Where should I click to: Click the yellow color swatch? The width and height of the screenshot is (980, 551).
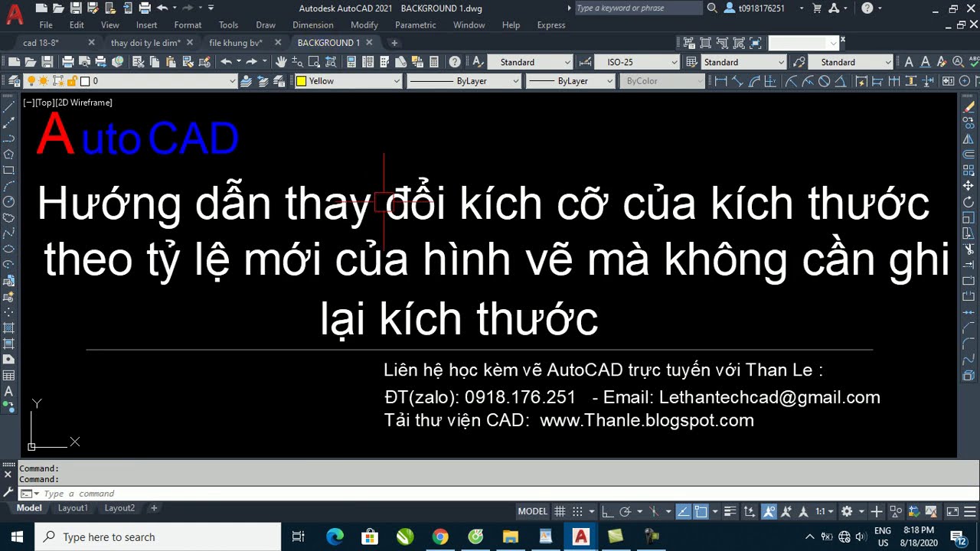pyautogui.click(x=302, y=81)
